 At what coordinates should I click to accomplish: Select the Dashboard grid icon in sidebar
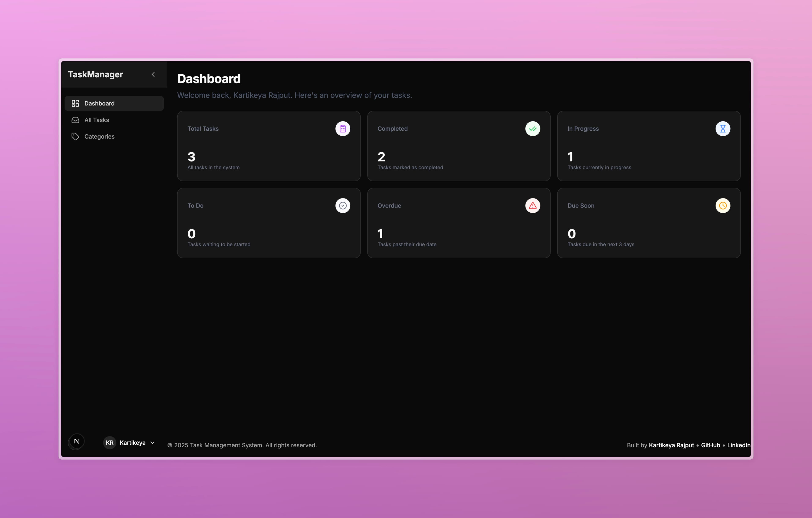coord(75,103)
